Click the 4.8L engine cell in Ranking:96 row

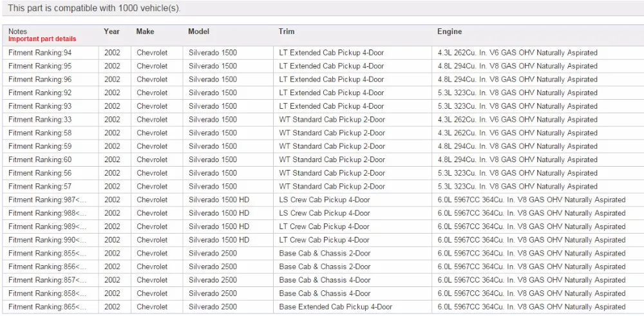click(538, 80)
